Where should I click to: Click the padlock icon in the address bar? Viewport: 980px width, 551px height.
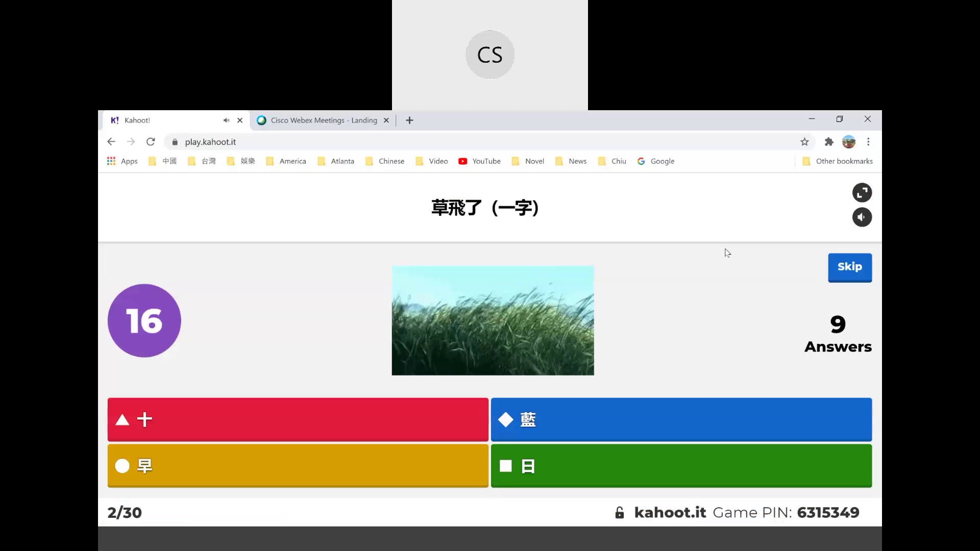(x=174, y=142)
